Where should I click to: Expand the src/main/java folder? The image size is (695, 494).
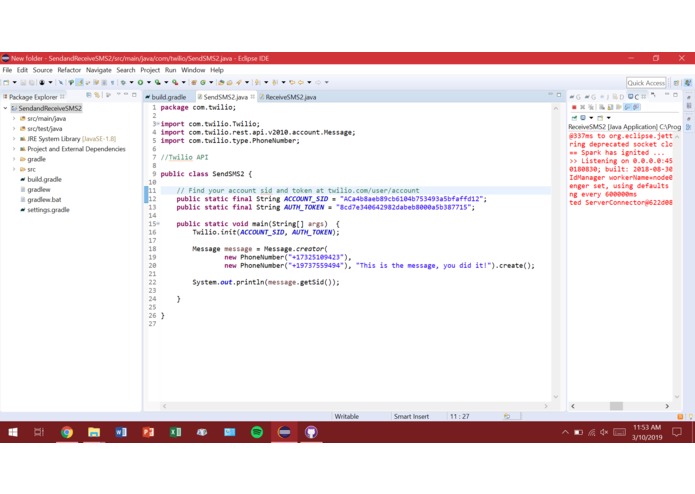coord(14,118)
